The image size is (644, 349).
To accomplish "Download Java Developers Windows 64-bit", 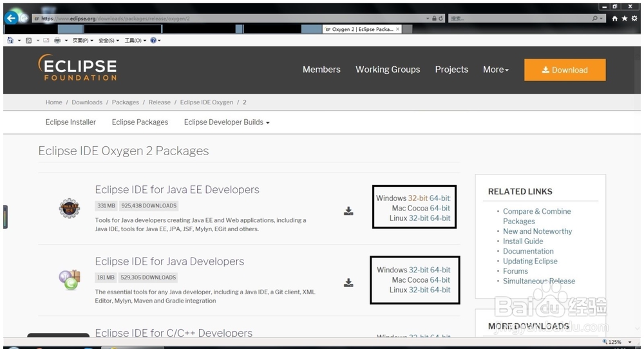I will (440, 270).
